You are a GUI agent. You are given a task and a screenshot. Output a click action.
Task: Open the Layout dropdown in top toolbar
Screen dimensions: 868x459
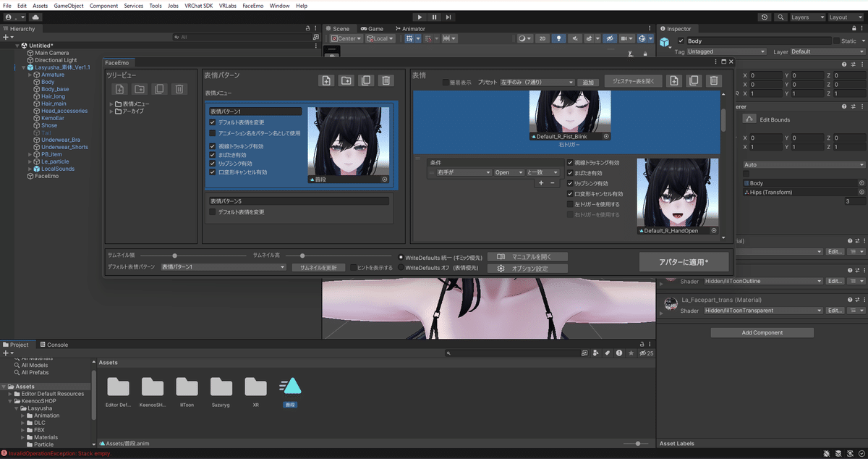coord(845,17)
